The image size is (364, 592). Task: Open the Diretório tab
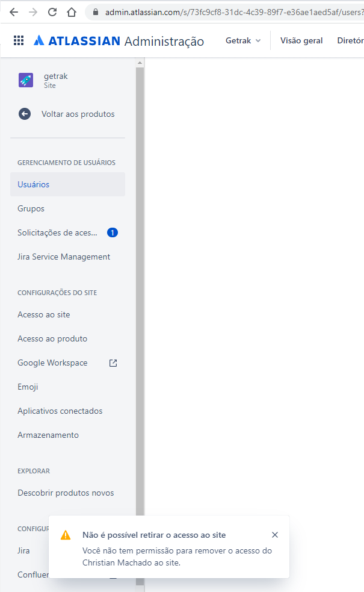pos(350,41)
